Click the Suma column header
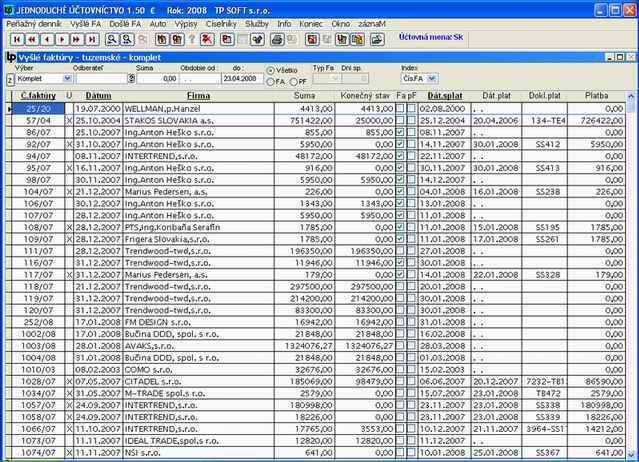Viewport: 639px width, 462px height. click(x=304, y=96)
